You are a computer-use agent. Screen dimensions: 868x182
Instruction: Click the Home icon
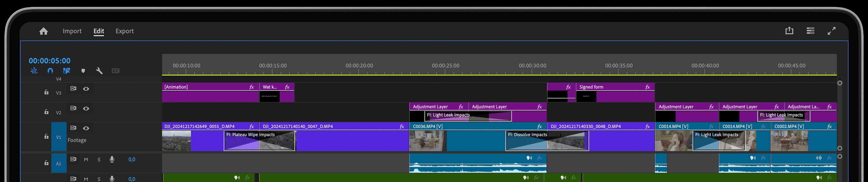[x=43, y=31]
